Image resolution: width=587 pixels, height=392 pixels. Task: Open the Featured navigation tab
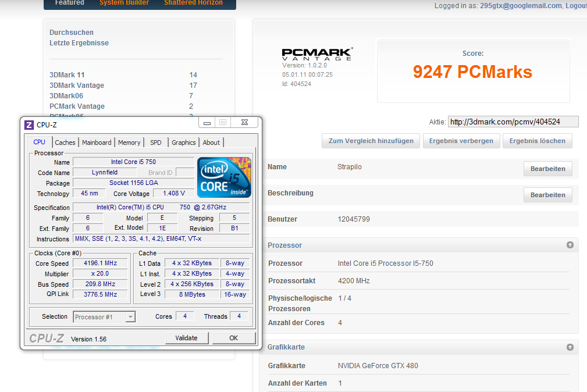click(x=70, y=3)
